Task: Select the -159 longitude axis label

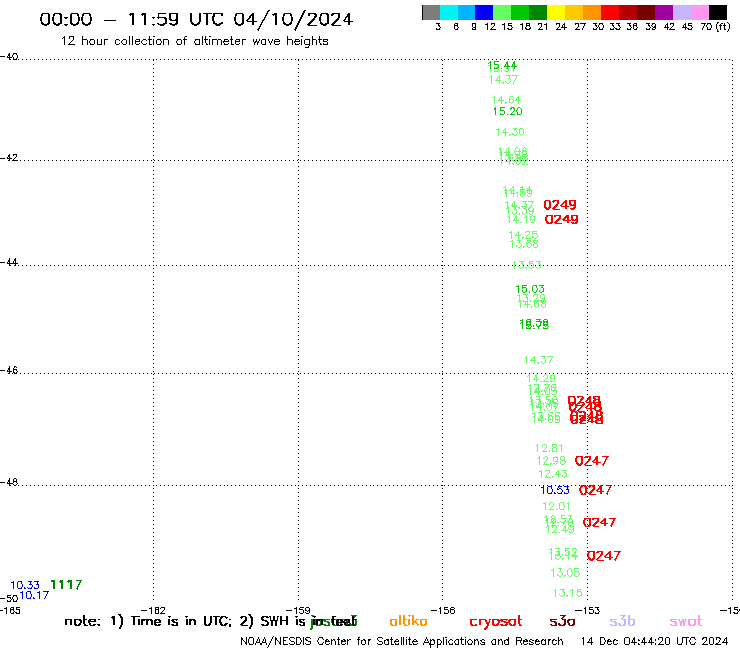Action: tap(298, 610)
